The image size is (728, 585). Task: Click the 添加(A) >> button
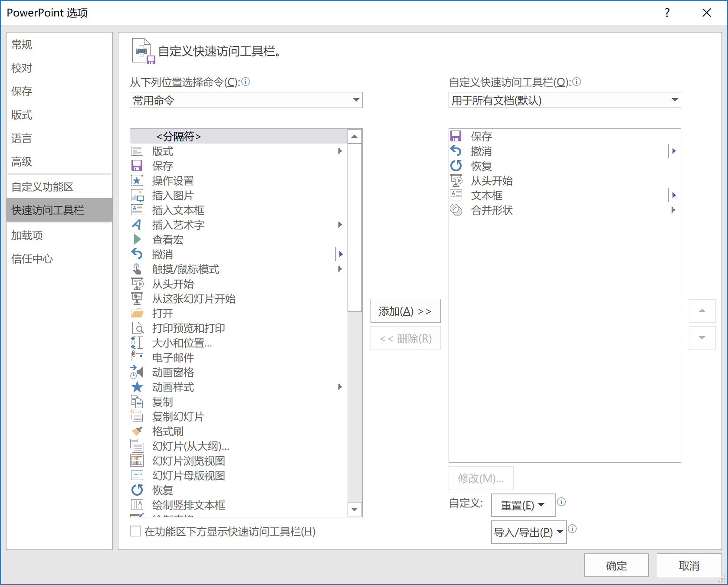pyautogui.click(x=405, y=311)
